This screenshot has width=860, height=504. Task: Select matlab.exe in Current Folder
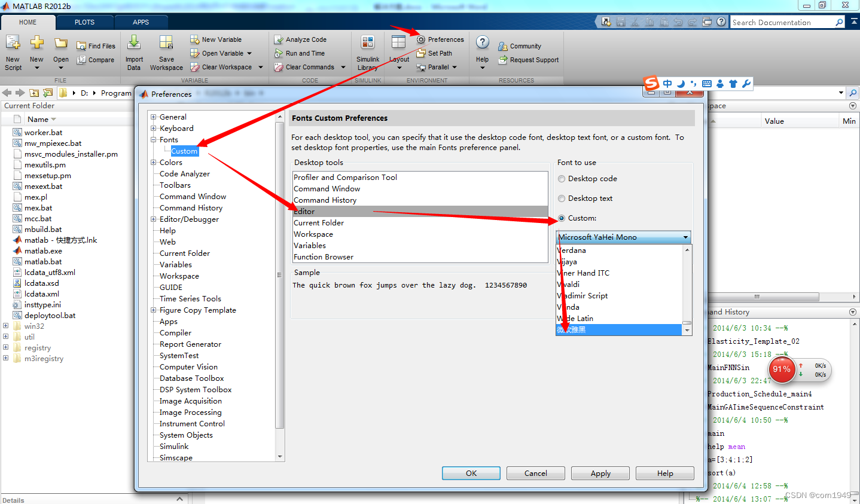click(43, 251)
